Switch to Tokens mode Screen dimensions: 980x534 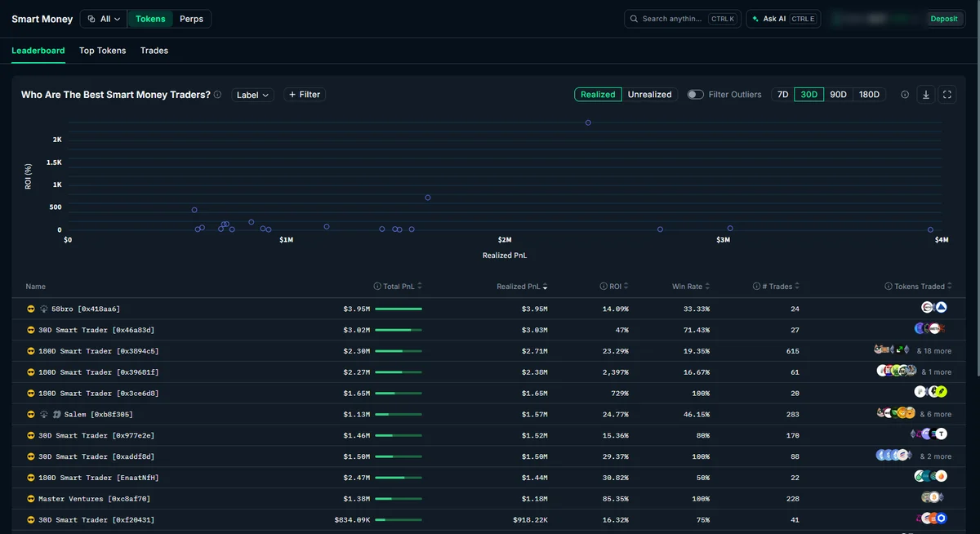point(150,19)
